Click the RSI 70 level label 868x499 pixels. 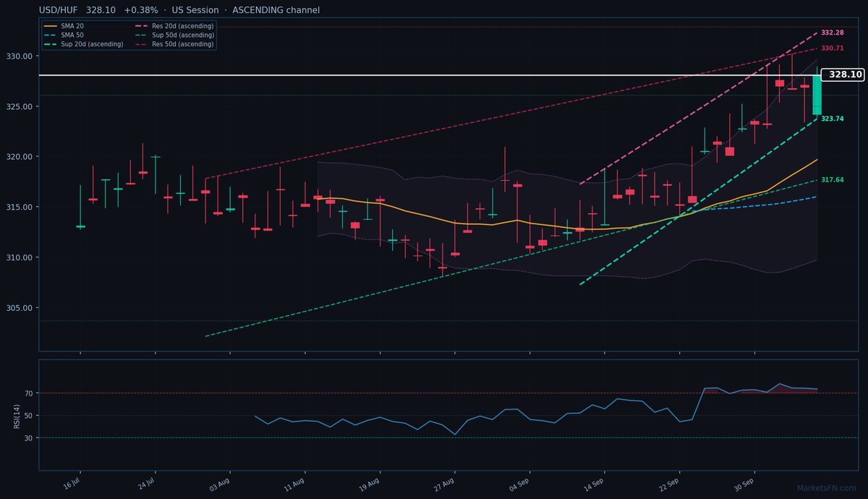pos(30,393)
